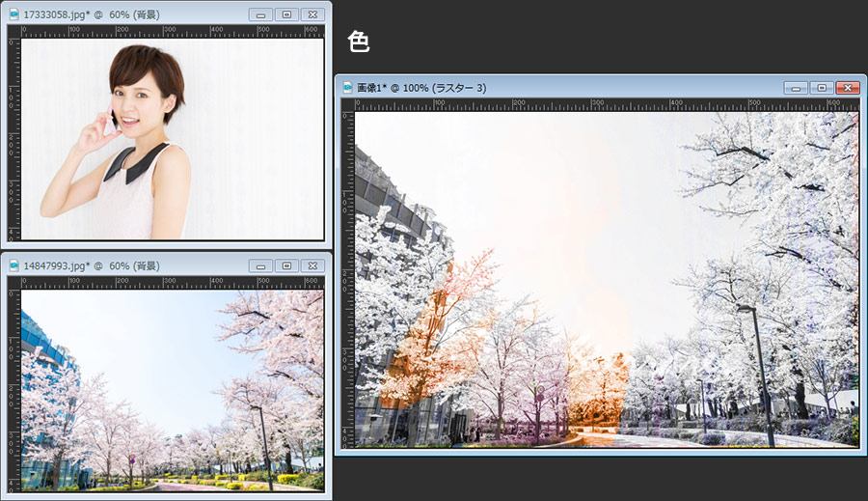Click the document icon of 画像1 window
The image size is (868, 501).
(347, 88)
